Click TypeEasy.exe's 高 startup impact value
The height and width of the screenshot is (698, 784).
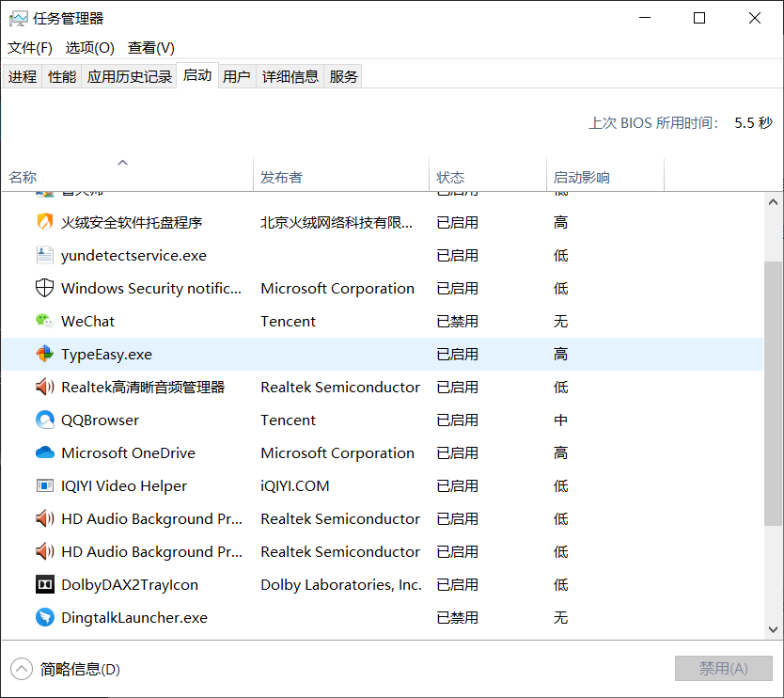560,355
